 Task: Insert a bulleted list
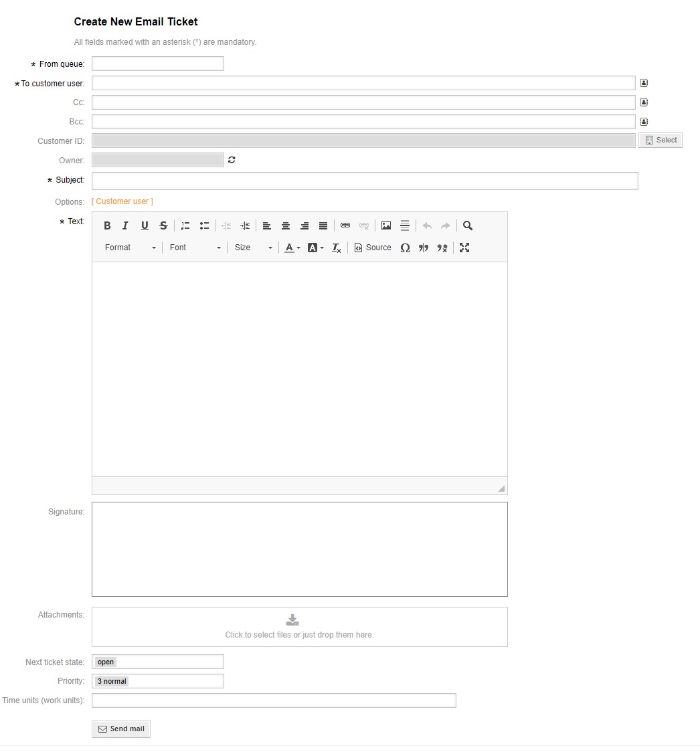point(204,225)
